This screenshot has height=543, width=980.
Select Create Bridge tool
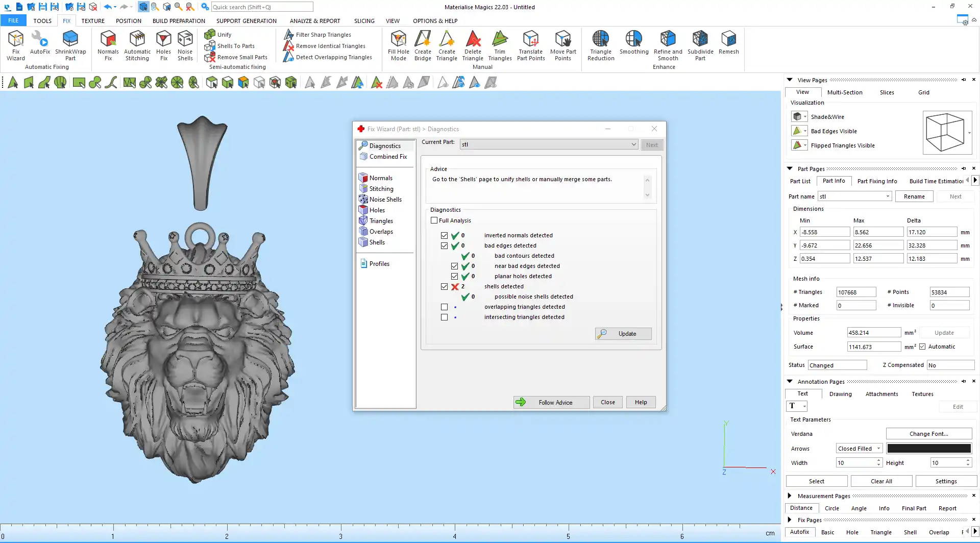pos(423,45)
